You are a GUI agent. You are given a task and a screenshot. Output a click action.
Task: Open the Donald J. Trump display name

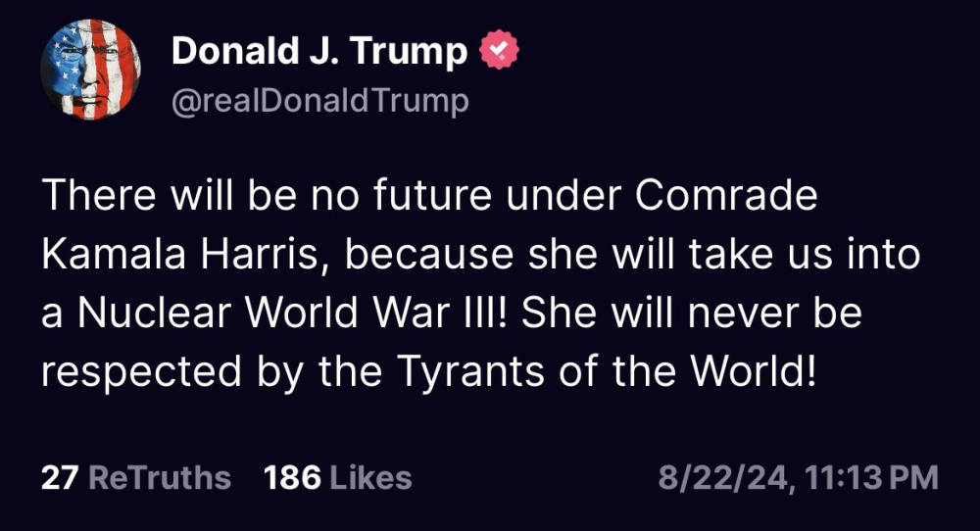[319, 52]
